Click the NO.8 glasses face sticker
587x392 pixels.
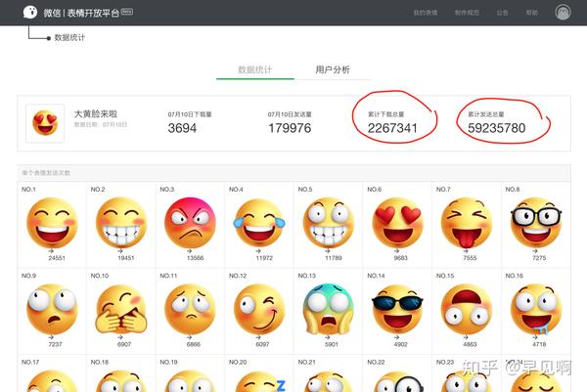coord(536,223)
